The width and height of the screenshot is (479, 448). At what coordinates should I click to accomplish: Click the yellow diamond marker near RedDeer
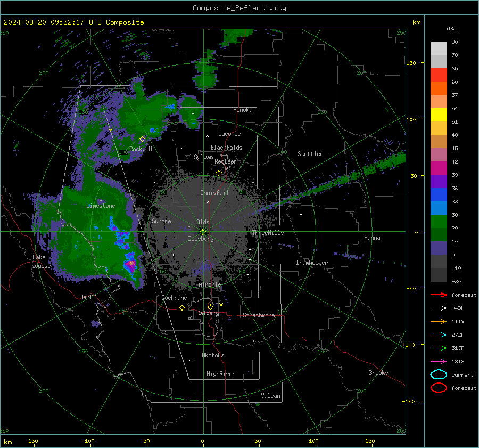pos(219,173)
